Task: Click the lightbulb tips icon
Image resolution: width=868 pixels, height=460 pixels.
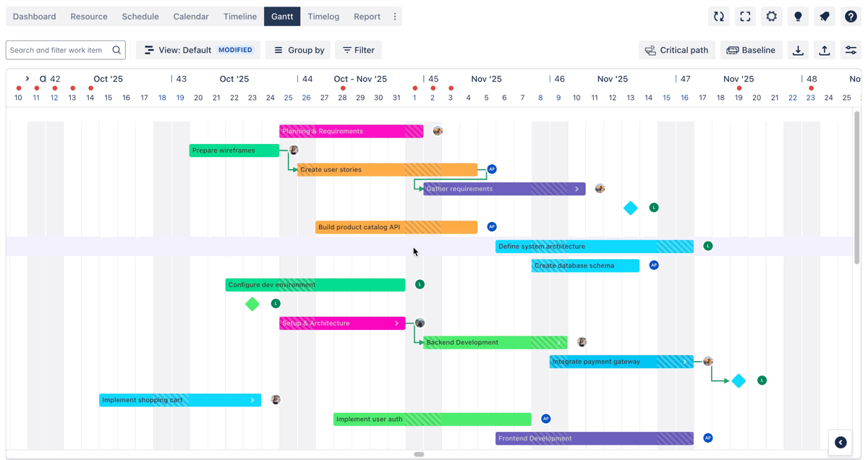Action: click(798, 17)
